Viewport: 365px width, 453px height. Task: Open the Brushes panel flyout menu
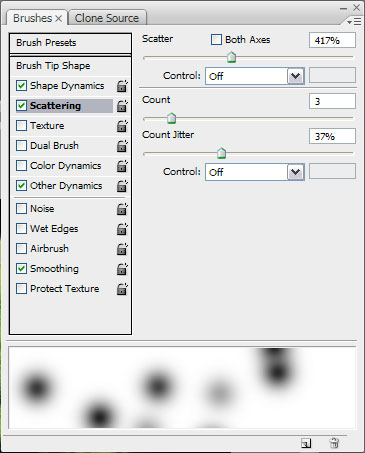pyautogui.click(x=354, y=22)
